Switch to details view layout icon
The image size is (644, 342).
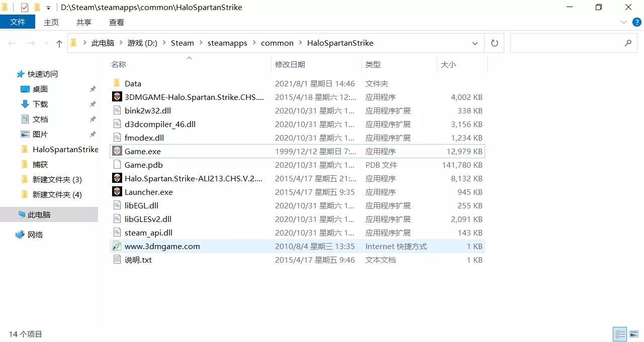point(620,334)
